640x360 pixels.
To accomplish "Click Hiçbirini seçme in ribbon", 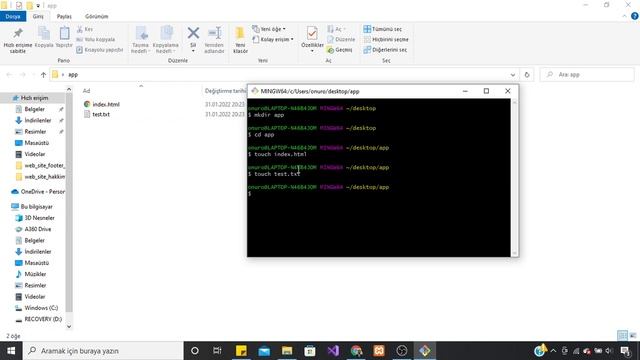I will 386,40.
